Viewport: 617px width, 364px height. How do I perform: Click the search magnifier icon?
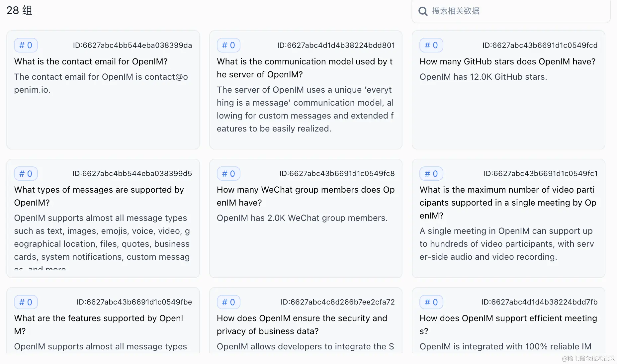pos(423,11)
